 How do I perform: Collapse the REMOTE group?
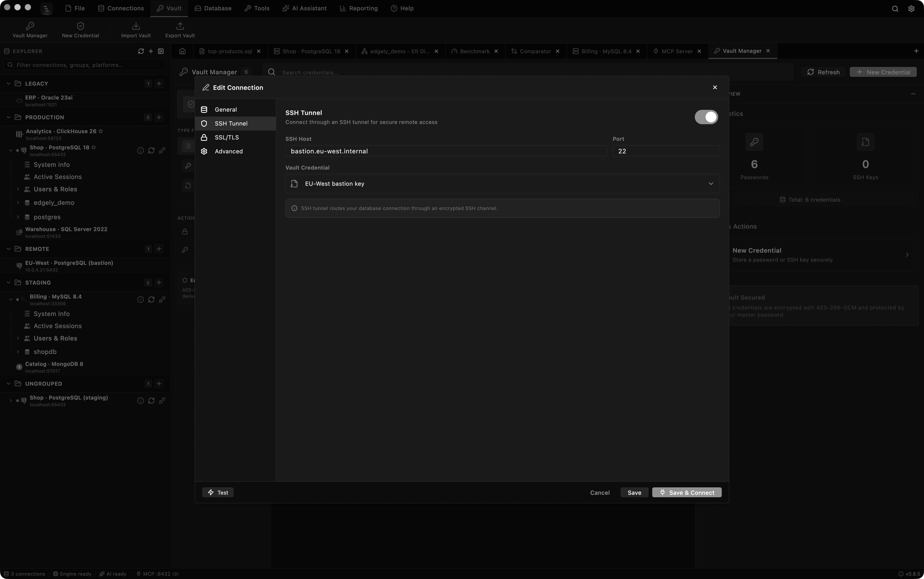pyautogui.click(x=9, y=249)
